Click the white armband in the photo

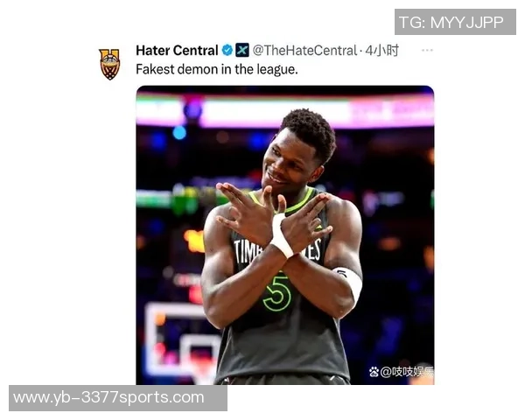coord(349,283)
